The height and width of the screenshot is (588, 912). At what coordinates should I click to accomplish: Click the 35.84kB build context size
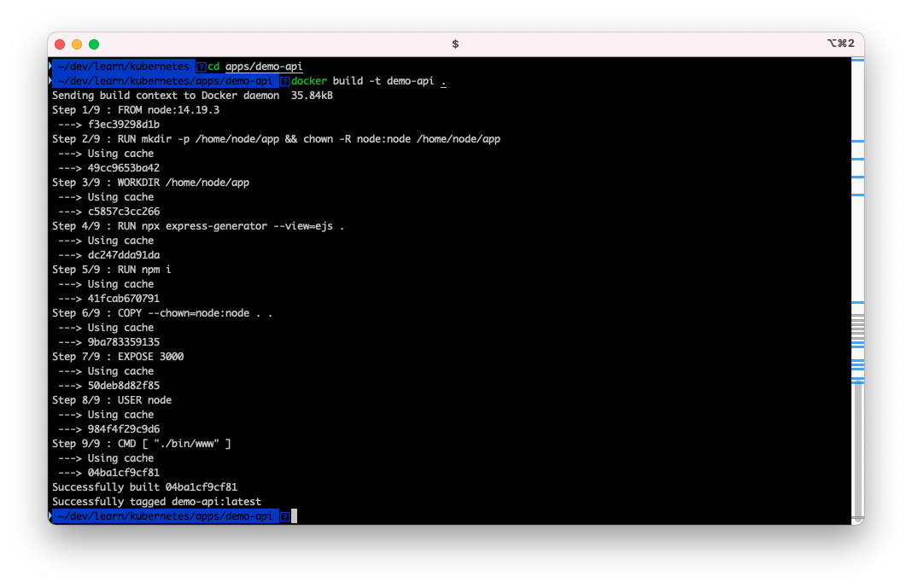pos(312,96)
